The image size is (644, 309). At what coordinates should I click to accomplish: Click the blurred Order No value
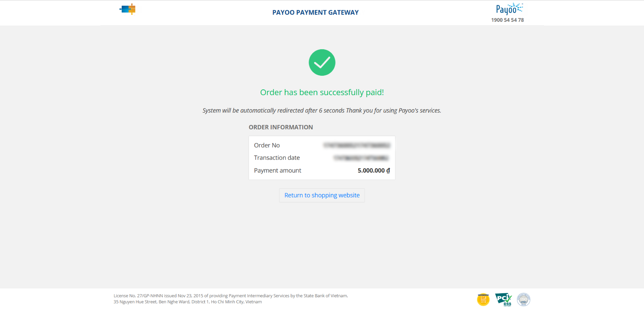pos(356,145)
